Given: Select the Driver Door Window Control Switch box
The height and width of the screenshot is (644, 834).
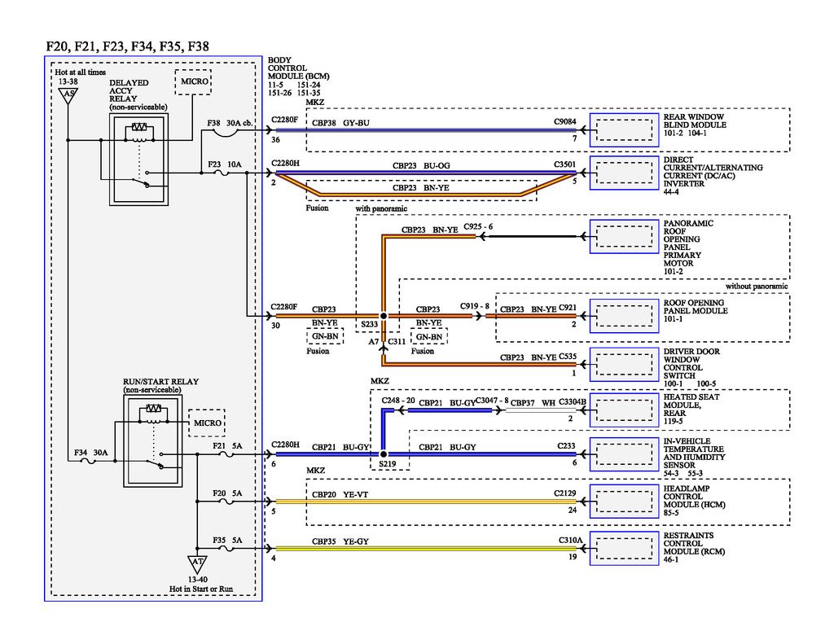Looking at the screenshot, I should [624, 362].
